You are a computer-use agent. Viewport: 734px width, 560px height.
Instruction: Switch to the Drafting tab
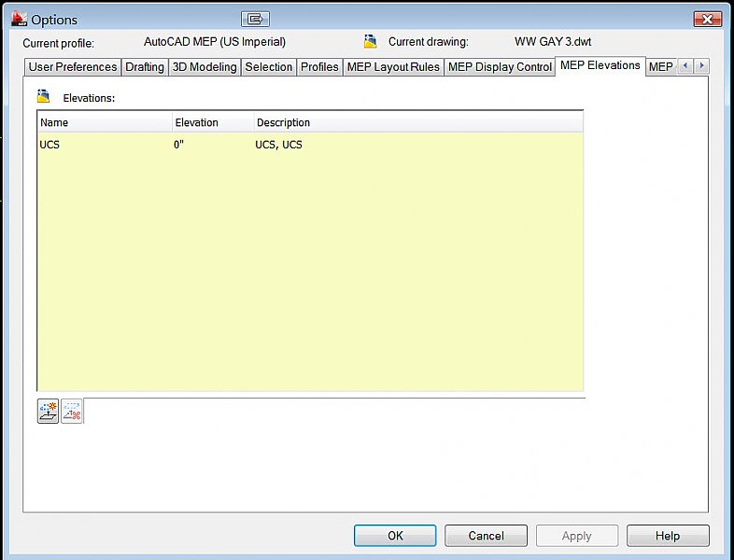pos(145,67)
